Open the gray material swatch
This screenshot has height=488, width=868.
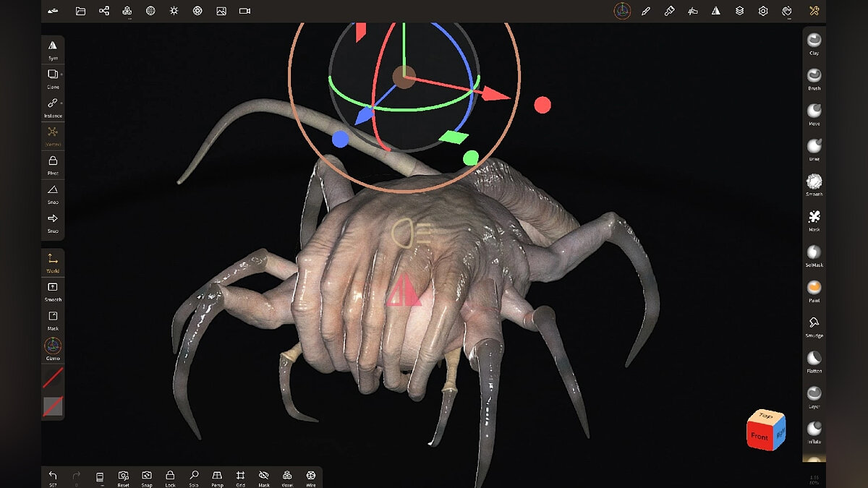[53, 406]
